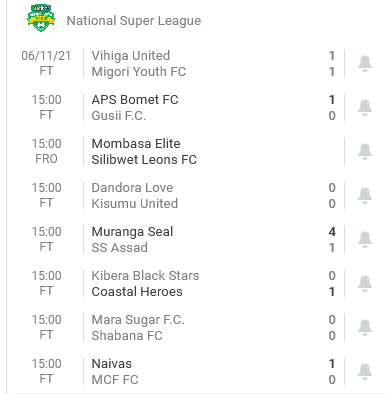Toggle notification bell for Vihiga United match
Screen dimensions: 388x394
pos(365,63)
